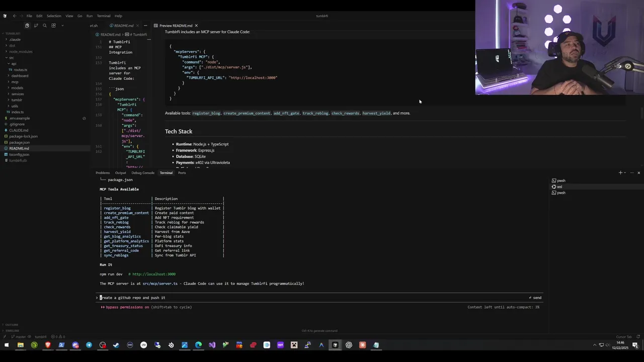Open tumblrfi.db file
The width and height of the screenshot is (644, 362).
[18, 160]
